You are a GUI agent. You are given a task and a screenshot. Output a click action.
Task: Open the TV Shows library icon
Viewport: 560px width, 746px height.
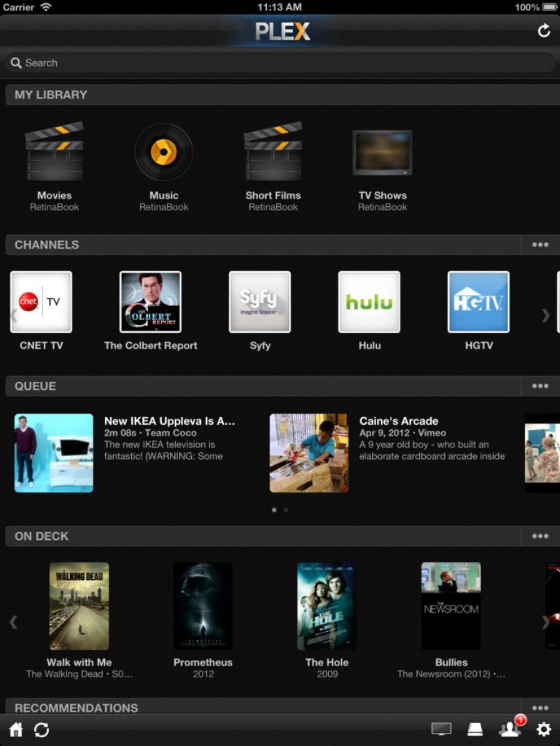coord(382,151)
